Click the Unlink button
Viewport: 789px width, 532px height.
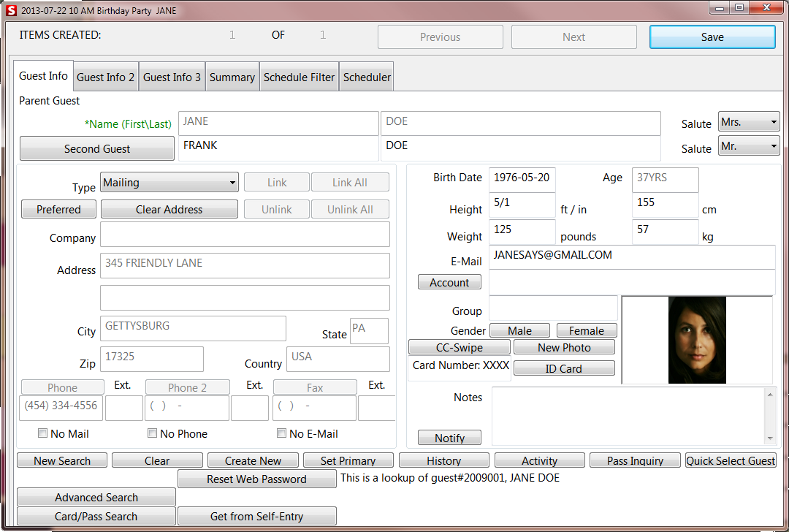pyautogui.click(x=277, y=210)
